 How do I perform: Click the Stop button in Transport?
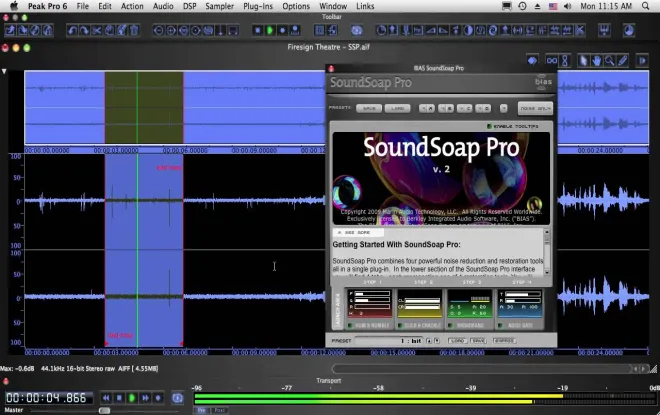click(x=119, y=398)
